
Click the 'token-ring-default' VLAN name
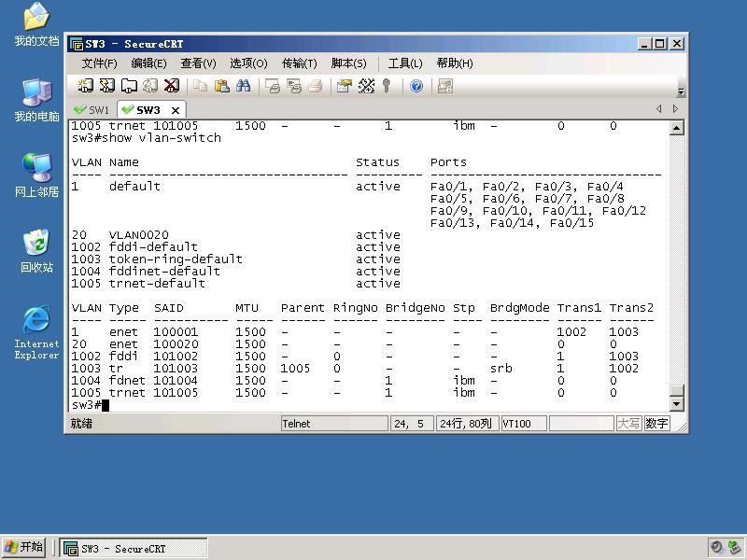click(x=176, y=259)
